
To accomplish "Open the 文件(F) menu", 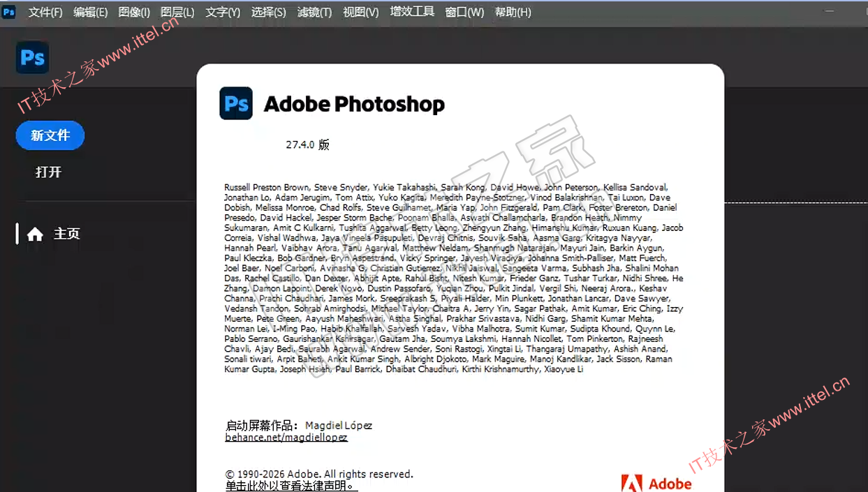I will pos(45,13).
